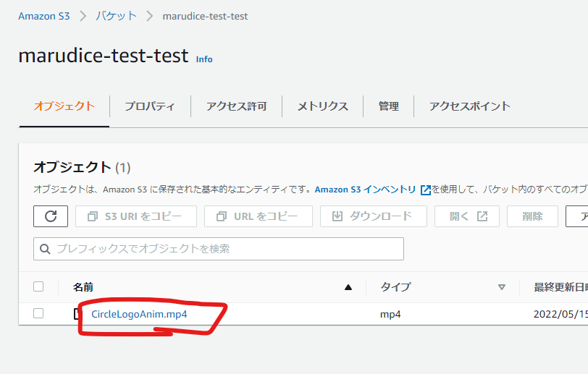Open the Info link beside bucket name

point(204,59)
